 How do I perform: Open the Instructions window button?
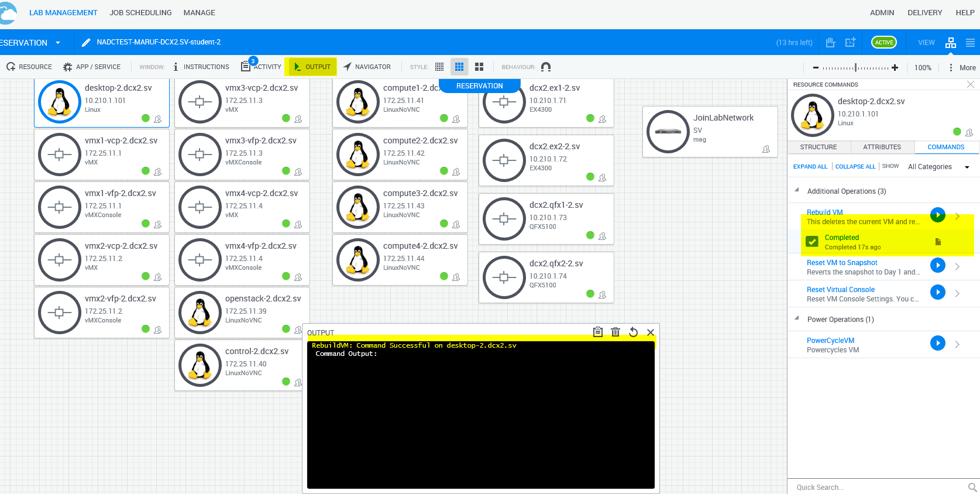tap(201, 67)
